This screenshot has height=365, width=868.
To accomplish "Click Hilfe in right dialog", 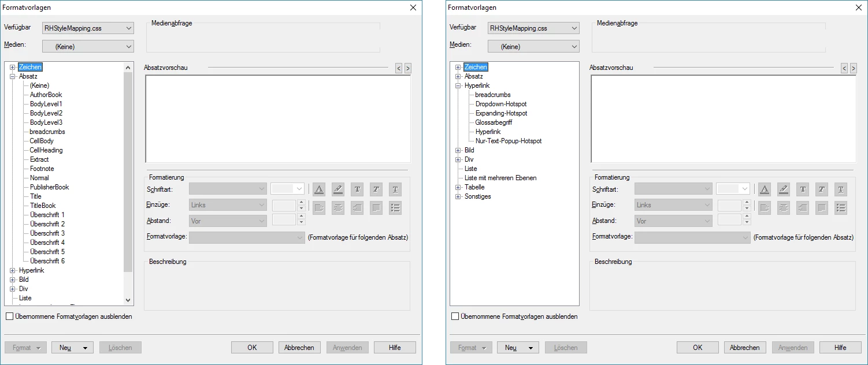I will pyautogui.click(x=840, y=348).
